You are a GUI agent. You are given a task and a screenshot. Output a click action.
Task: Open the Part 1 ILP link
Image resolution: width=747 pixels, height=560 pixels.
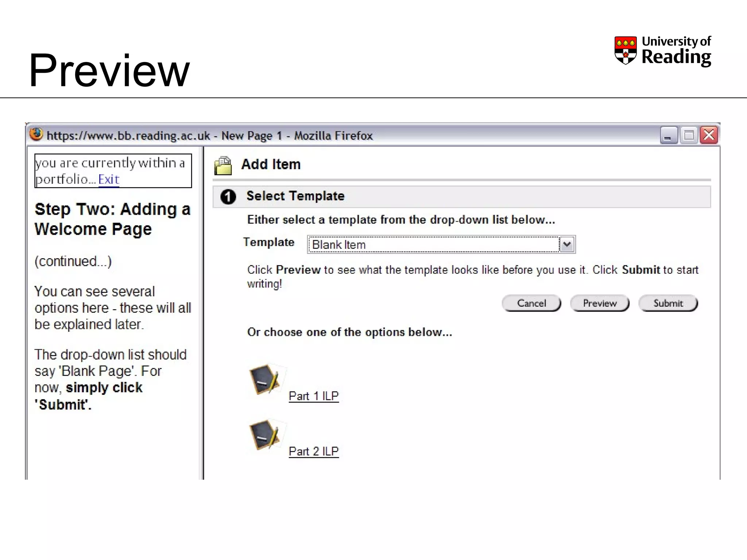[x=314, y=396]
